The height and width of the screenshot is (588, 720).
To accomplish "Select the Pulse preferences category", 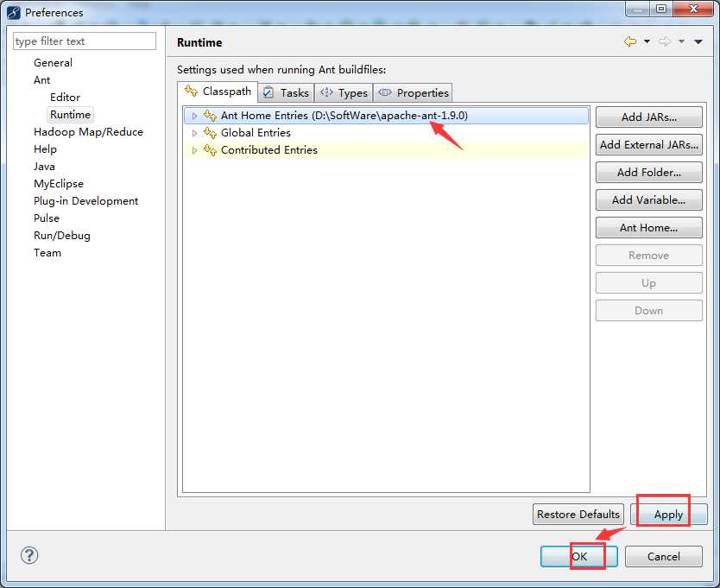I will tap(47, 218).
